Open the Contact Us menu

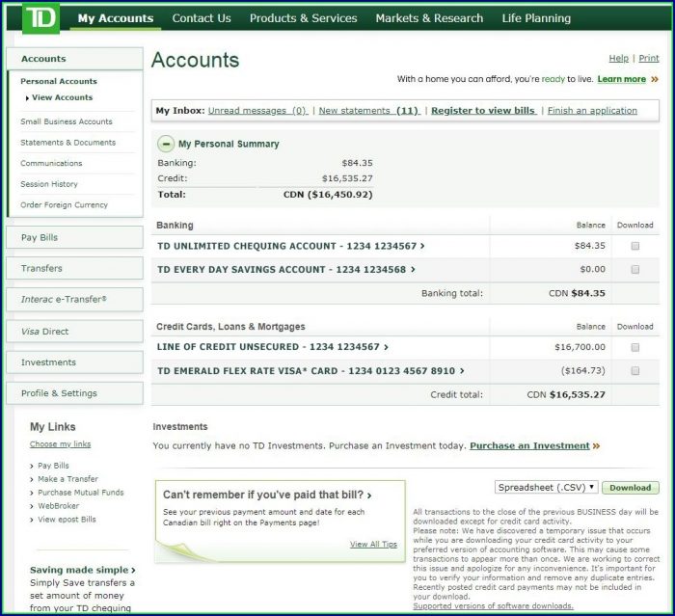tap(202, 18)
